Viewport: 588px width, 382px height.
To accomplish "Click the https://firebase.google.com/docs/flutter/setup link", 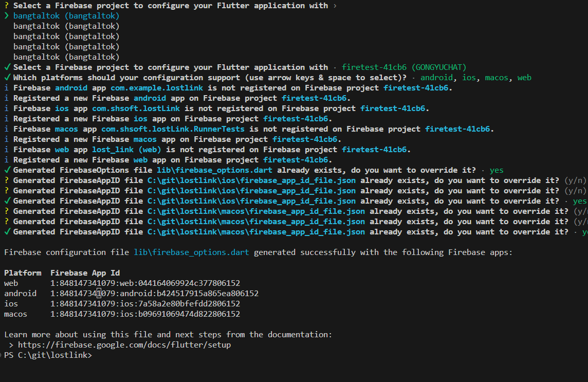I will coord(124,344).
